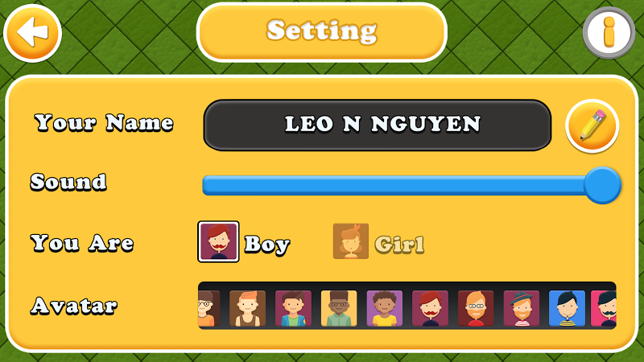The width and height of the screenshot is (644, 362).
Task: Choose the Girl text label
Action: tap(399, 245)
